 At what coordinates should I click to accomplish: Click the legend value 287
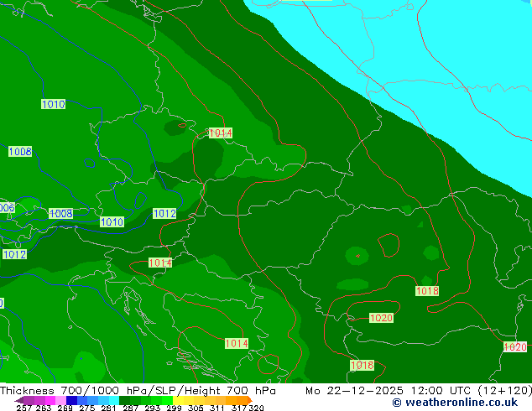coord(130,408)
